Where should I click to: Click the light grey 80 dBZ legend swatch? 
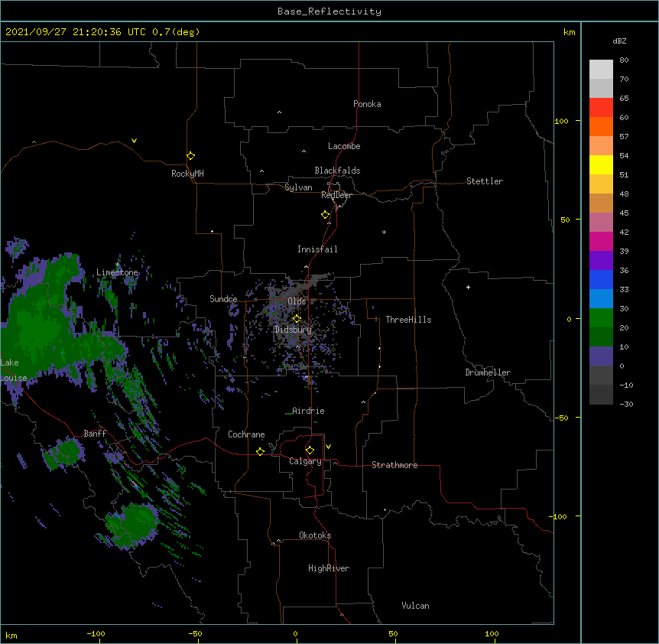601,70
